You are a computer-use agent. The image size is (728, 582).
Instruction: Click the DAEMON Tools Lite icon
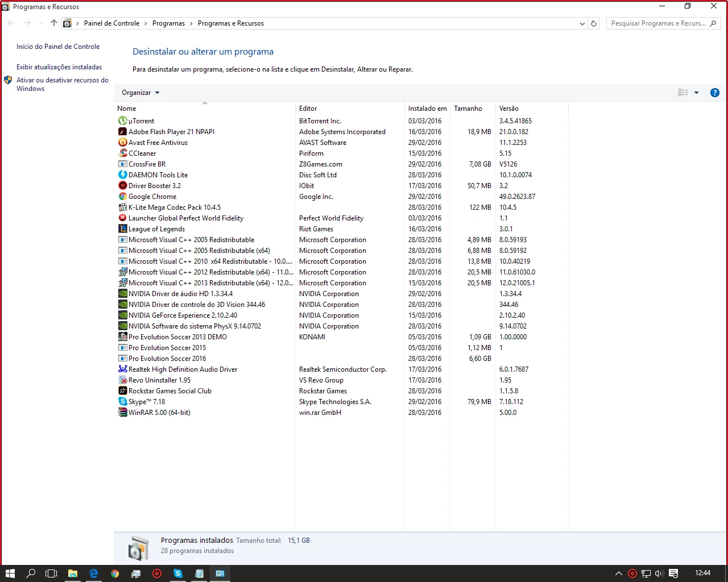pyautogui.click(x=122, y=175)
